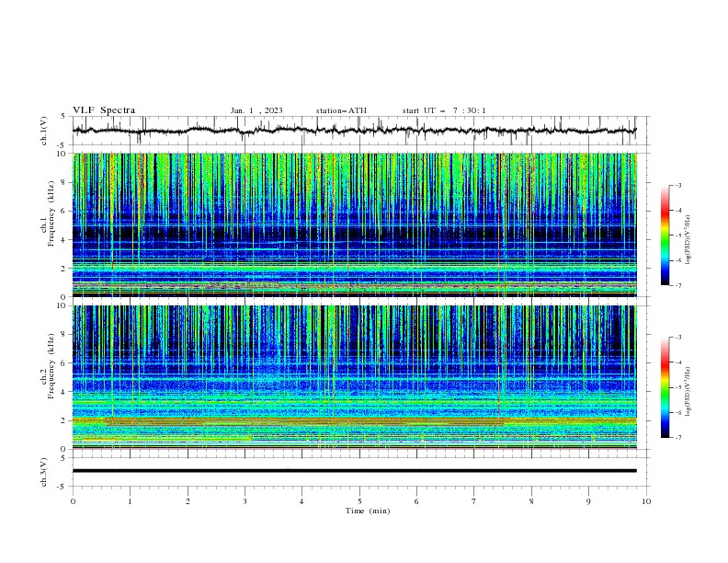The image size is (728, 563).
Task: Select the date text "Jan. 1 , 2023"
Action: click(256, 110)
